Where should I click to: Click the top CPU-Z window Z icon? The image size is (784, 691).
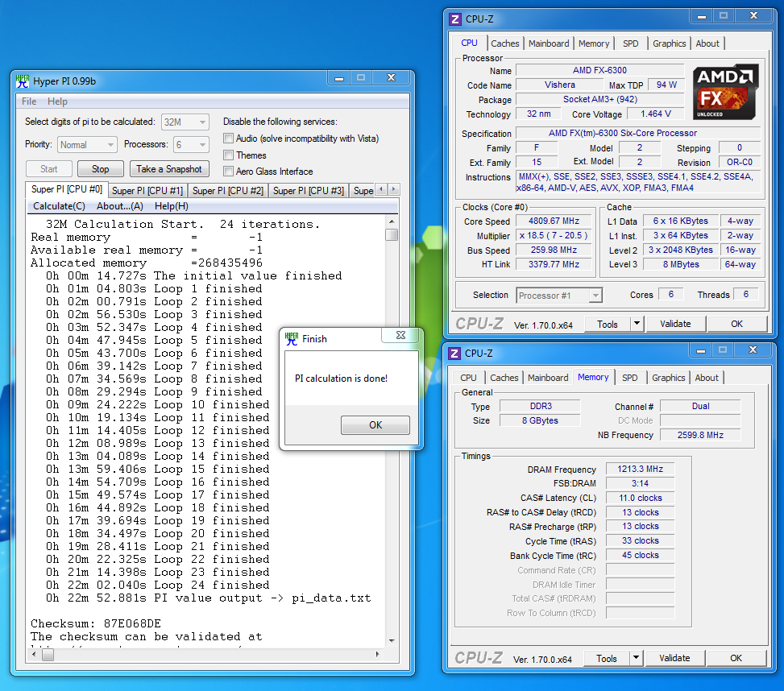pyautogui.click(x=455, y=19)
